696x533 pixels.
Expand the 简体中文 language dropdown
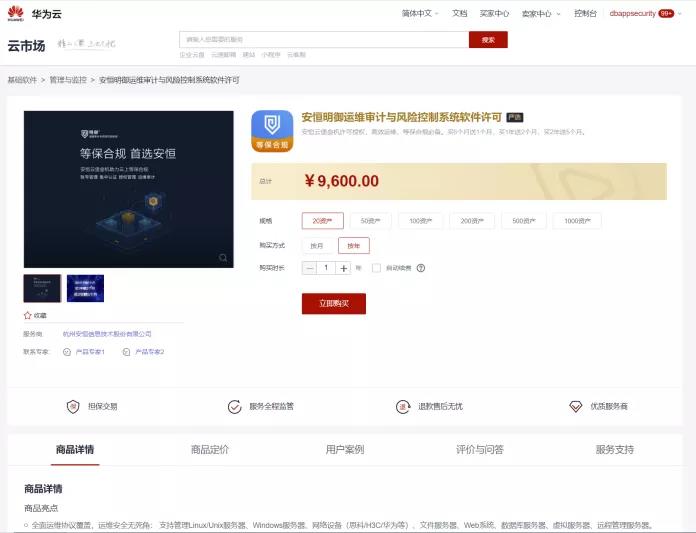tap(420, 14)
